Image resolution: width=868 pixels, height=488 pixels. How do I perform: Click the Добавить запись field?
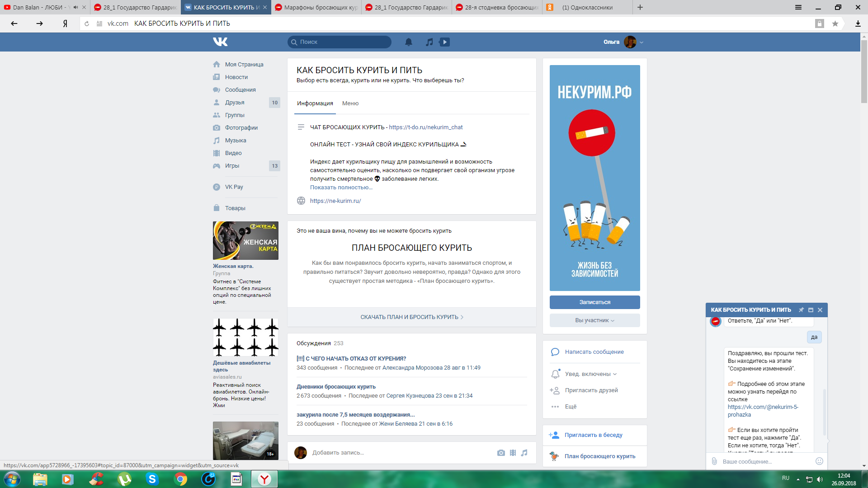[x=338, y=453]
